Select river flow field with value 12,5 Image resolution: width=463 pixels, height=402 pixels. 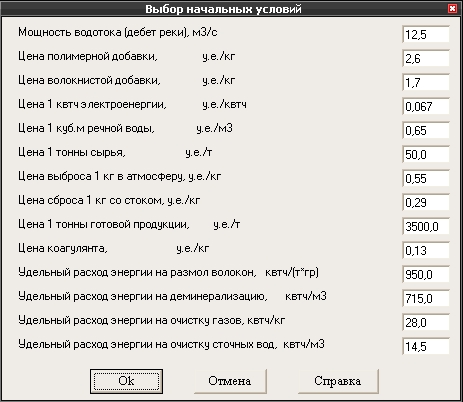point(426,34)
